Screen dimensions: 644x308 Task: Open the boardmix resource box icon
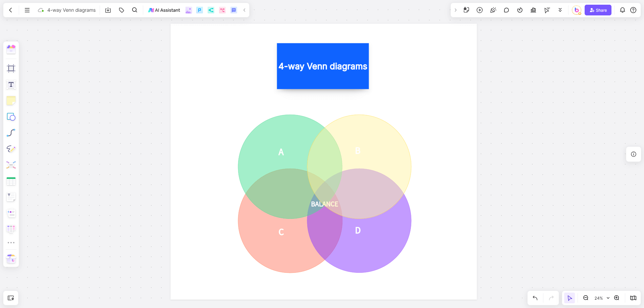tap(11, 259)
